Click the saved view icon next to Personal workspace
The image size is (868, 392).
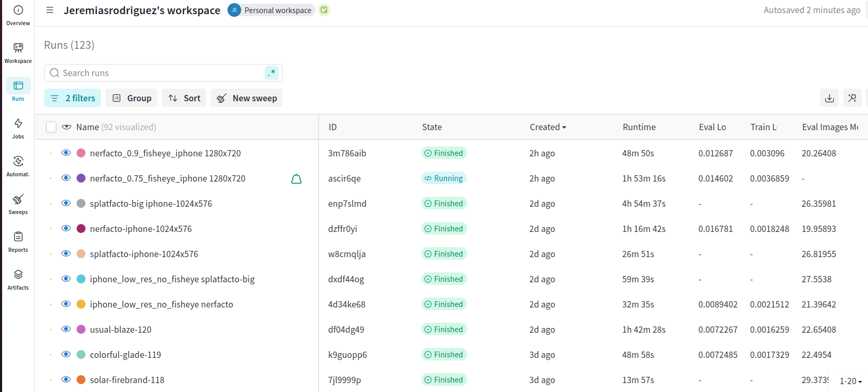pos(324,10)
